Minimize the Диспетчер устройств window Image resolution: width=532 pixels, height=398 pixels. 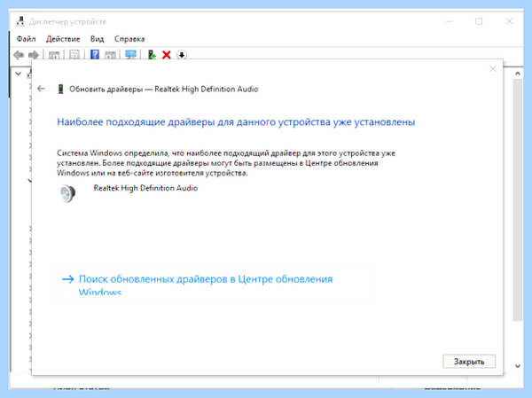449,21
